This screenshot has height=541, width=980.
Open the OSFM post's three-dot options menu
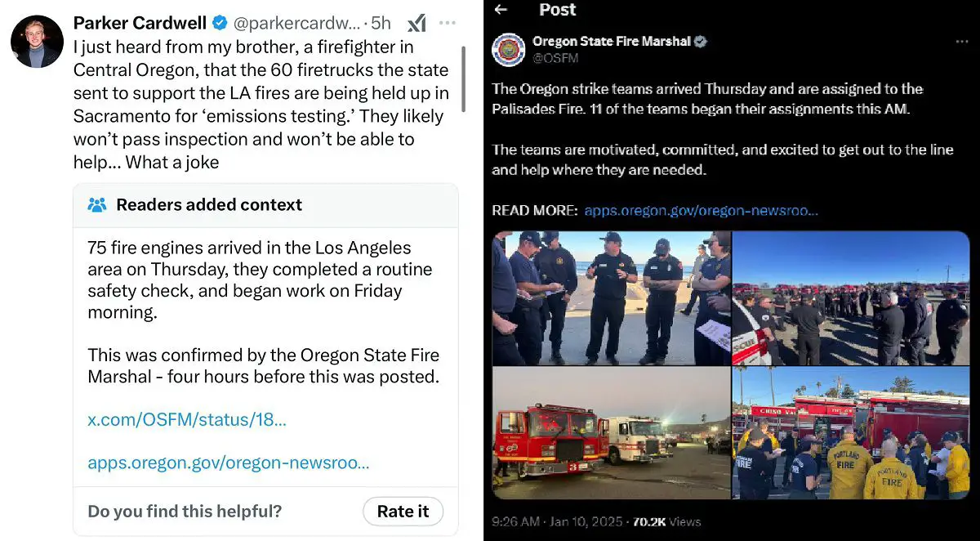click(962, 42)
